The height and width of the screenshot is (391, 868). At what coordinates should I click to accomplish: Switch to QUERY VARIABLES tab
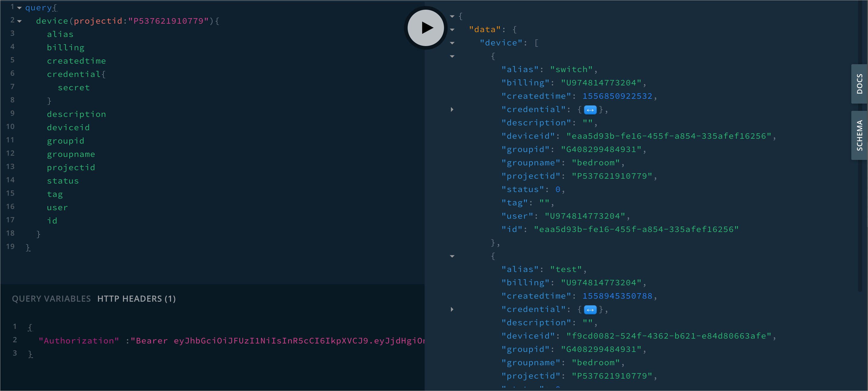[51, 299]
